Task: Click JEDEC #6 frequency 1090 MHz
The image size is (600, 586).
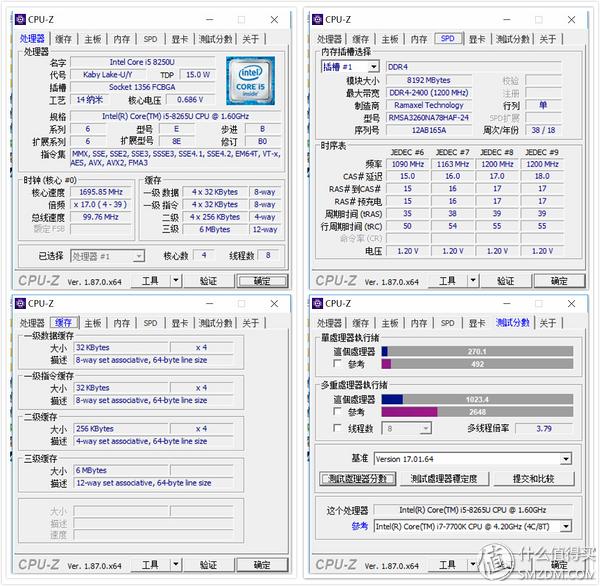Action: pos(408,164)
